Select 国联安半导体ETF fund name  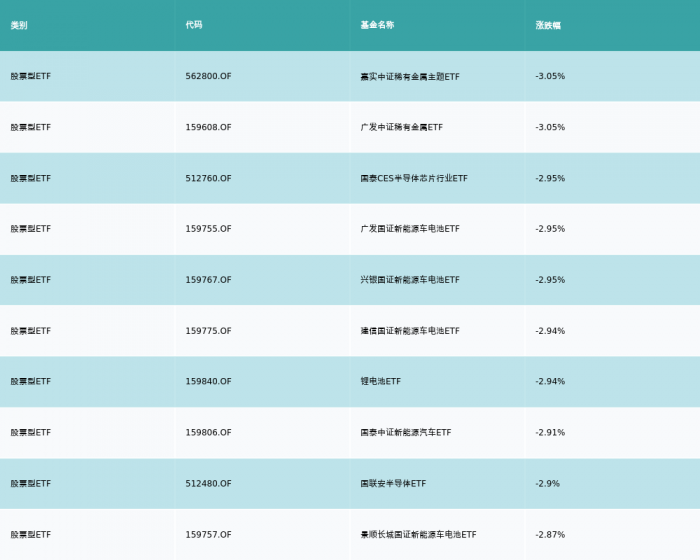tap(393, 483)
